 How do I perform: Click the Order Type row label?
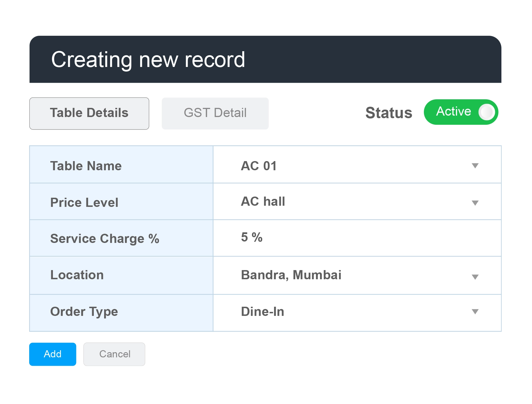pos(84,312)
